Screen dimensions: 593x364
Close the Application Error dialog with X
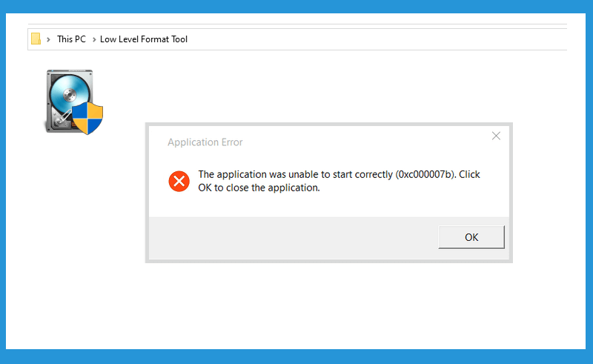[x=496, y=136]
